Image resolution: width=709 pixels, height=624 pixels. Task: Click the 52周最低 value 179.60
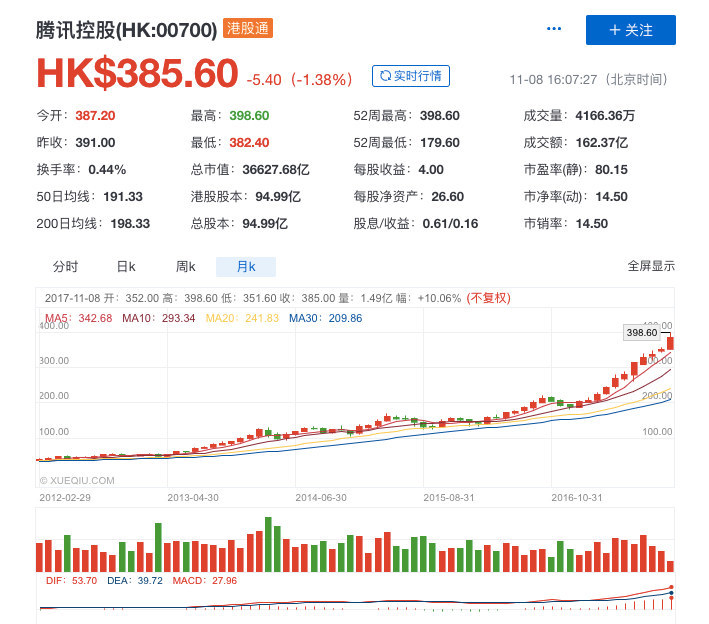pos(440,143)
